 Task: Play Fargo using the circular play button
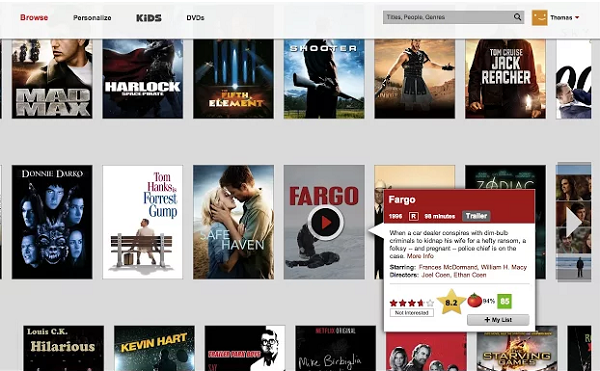[x=325, y=223]
